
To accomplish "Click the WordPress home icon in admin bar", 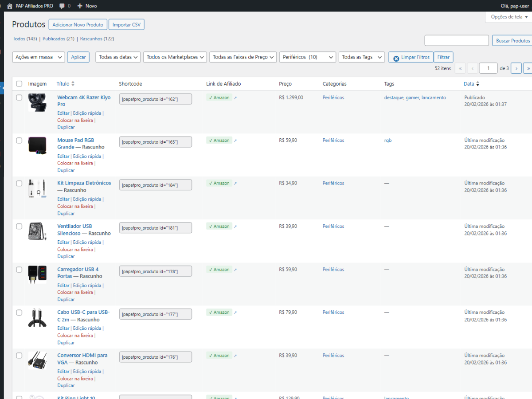I will 9,6.
